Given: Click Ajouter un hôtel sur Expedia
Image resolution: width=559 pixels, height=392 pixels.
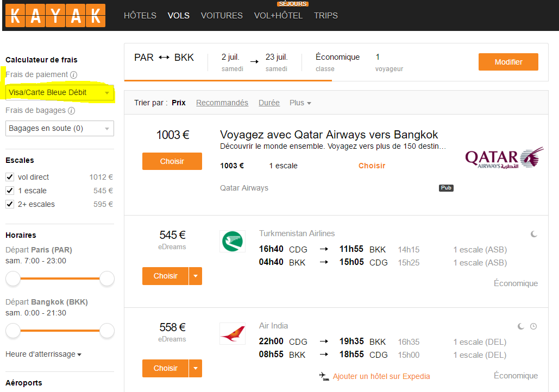Looking at the screenshot, I should pyautogui.click(x=381, y=376).
